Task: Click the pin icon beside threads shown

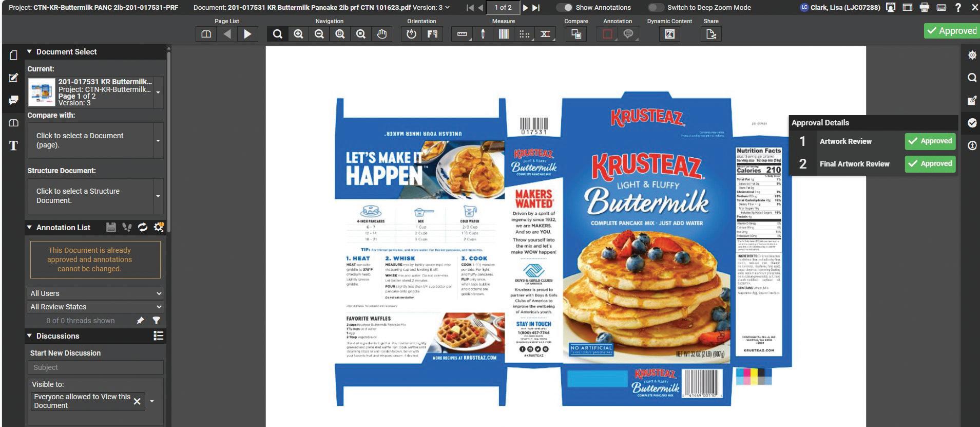Action: coord(140,320)
